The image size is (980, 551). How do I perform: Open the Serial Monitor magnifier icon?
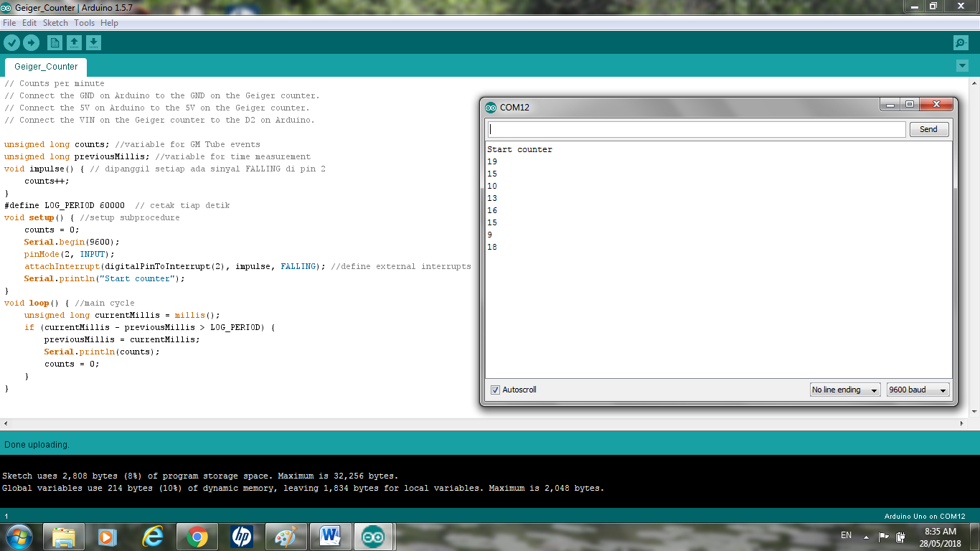click(x=961, y=43)
